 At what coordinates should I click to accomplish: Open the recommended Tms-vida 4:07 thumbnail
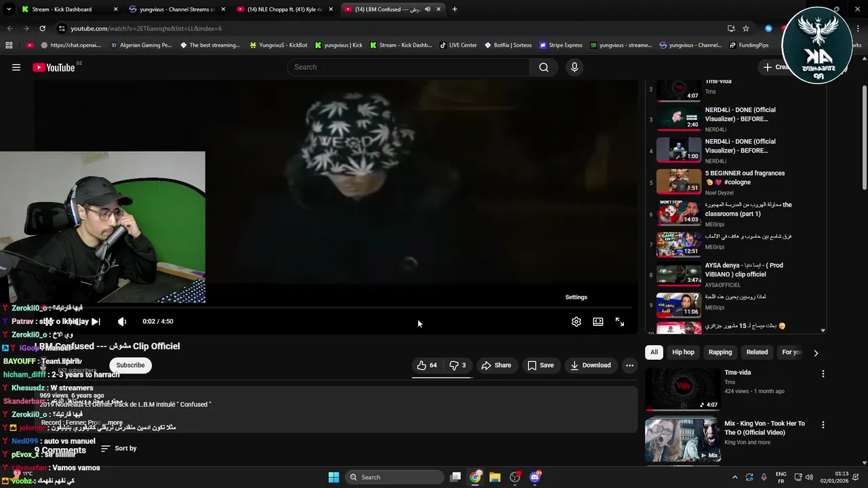682,389
